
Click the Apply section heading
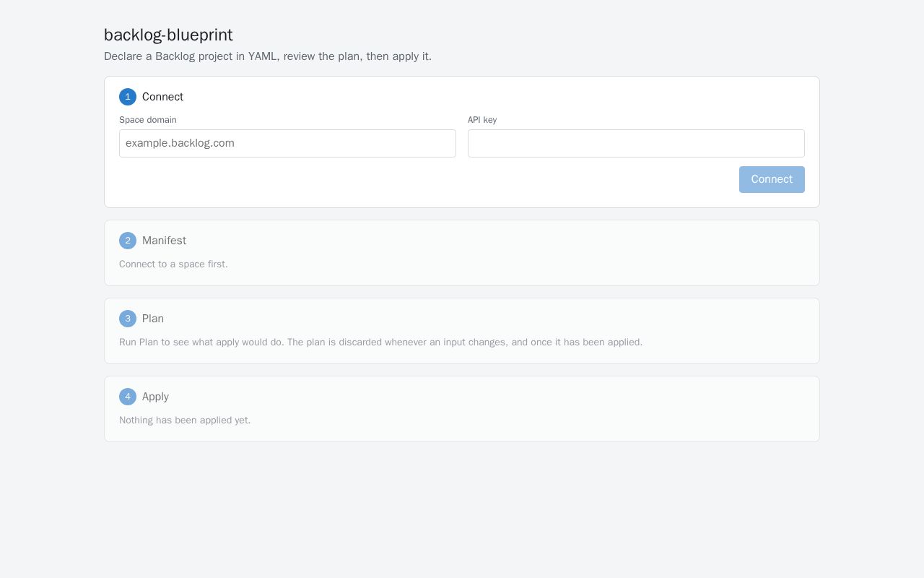[x=155, y=397]
